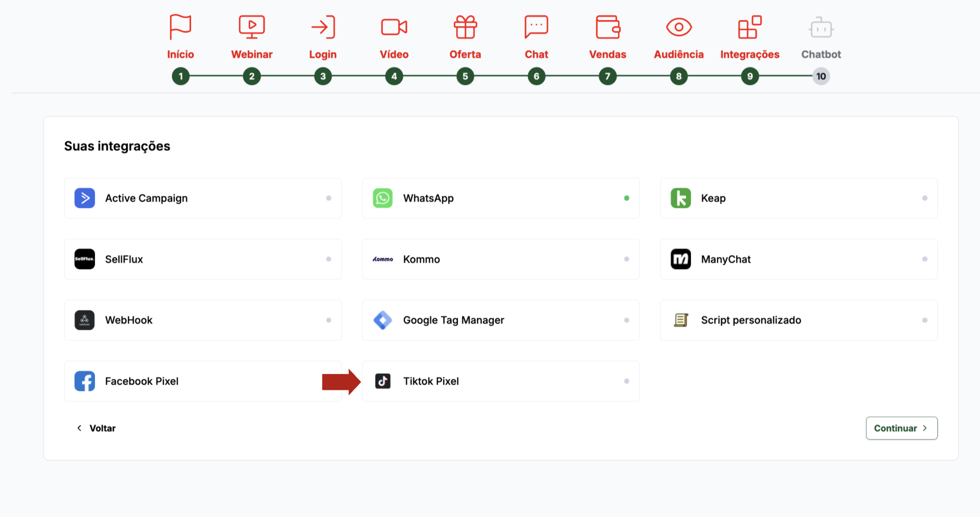
Task: Click the Active Campaign status dot
Action: point(328,198)
